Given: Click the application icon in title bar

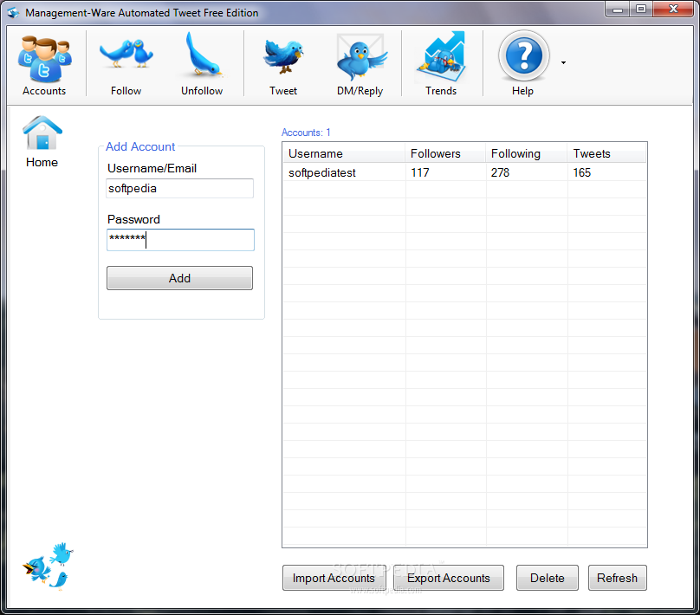Looking at the screenshot, I should click(13, 12).
